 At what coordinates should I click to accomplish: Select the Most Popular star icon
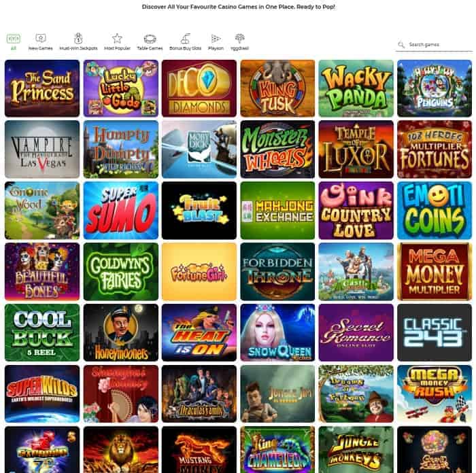click(x=117, y=38)
